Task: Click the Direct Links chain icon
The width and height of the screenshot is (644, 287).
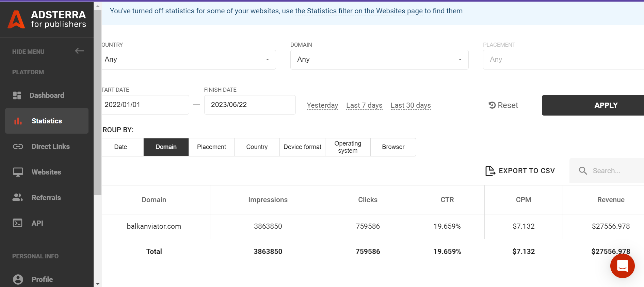Action: point(18,147)
